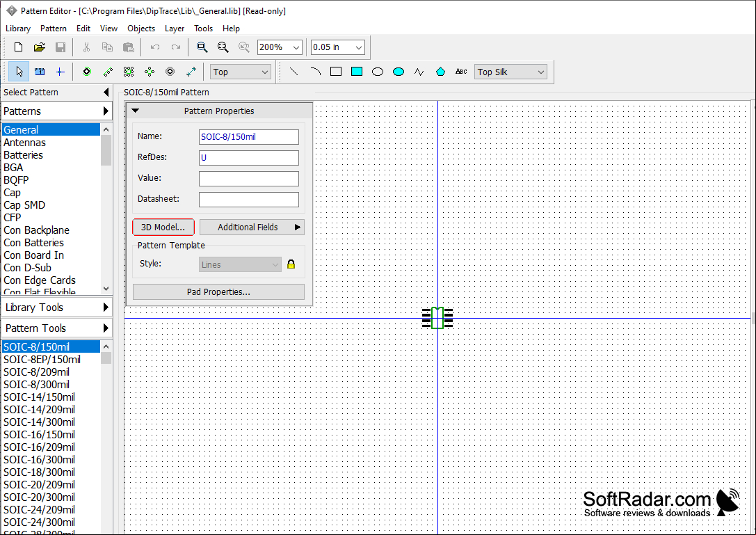The width and height of the screenshot is (756, 535).
Task: Select the circular pad array tool
Action: tap(150, 72)
